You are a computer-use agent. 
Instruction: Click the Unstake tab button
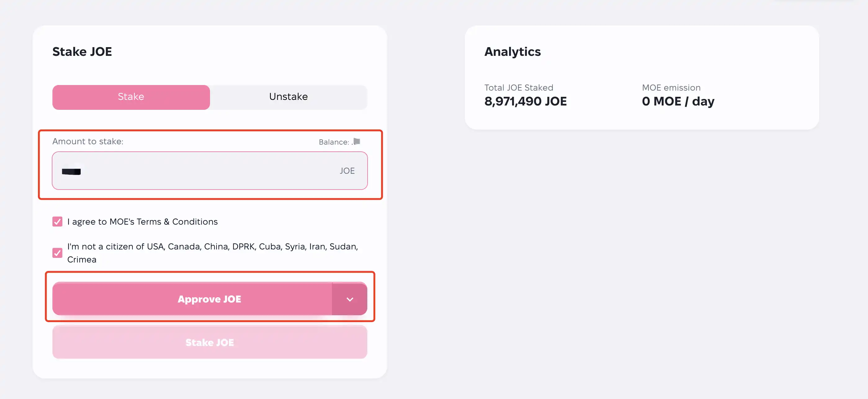point(288,97)
